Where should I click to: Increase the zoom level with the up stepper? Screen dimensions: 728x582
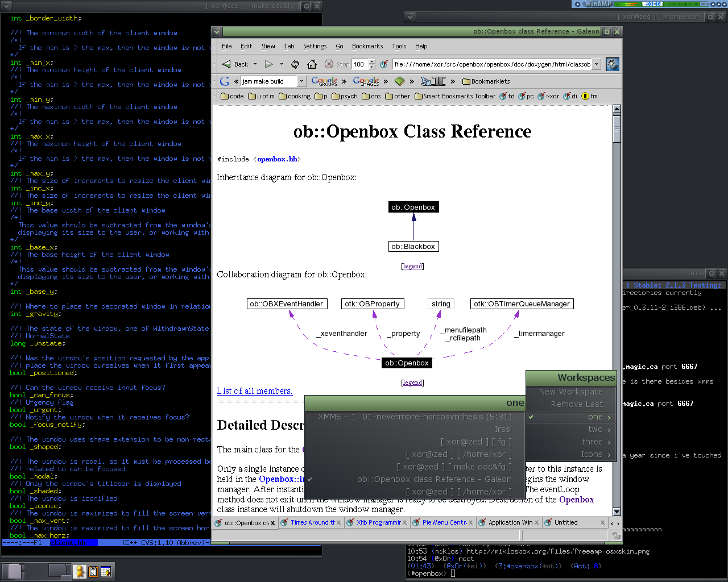pos(373,62)
